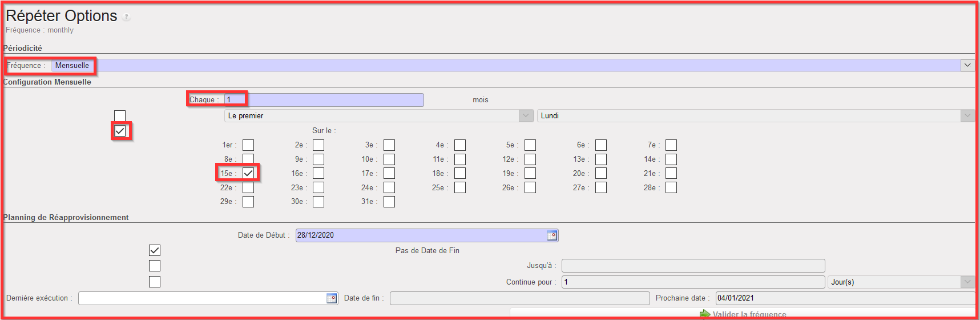Toggle the Pas de Date de Fin checkbox
The image size is (980, 320).
155,250
